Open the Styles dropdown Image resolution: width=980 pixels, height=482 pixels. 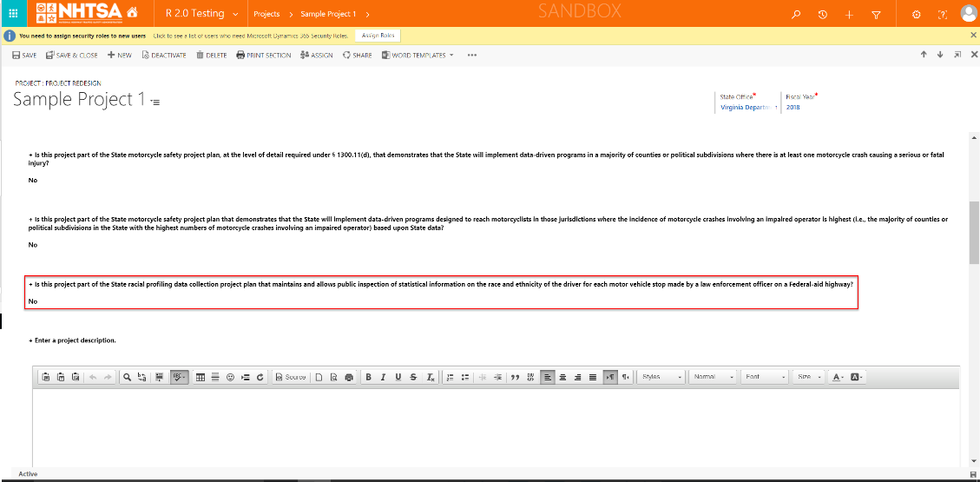661,377
